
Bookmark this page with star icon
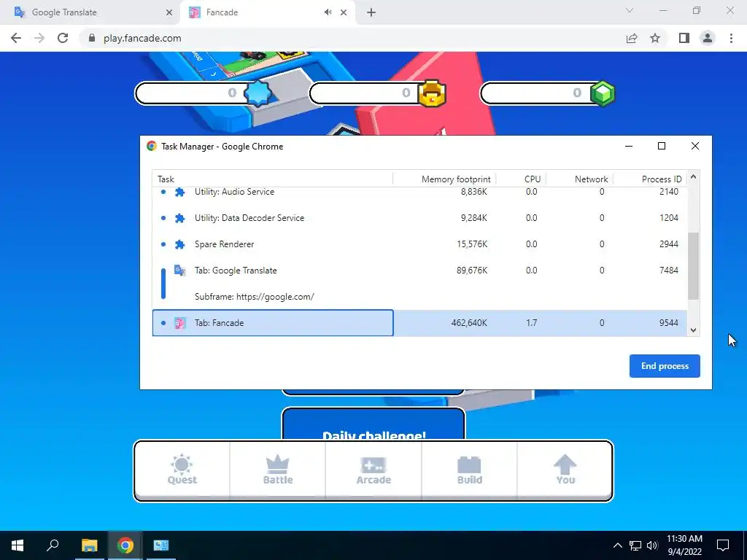655,38
